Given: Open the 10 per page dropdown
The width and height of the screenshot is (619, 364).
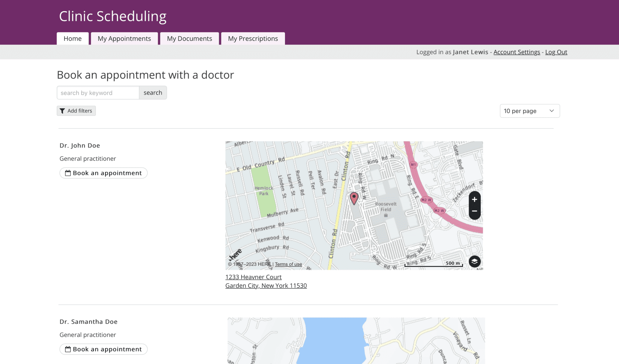Looking at the screenshot, I should 530,111.
